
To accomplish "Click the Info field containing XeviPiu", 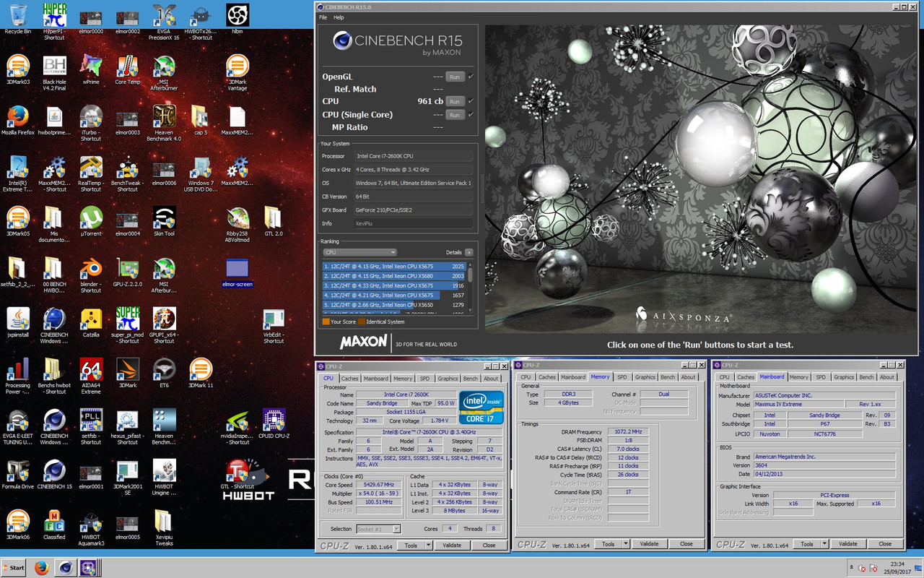I will 414,223.
